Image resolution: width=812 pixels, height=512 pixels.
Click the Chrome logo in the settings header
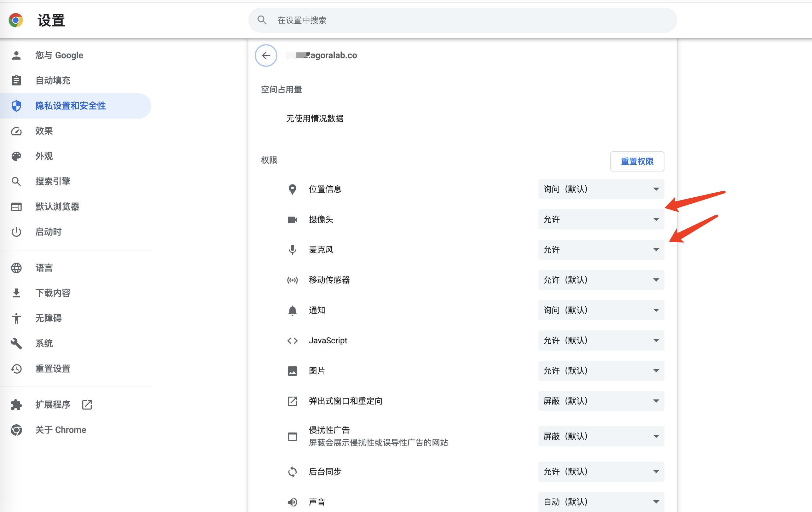[16, 20]
